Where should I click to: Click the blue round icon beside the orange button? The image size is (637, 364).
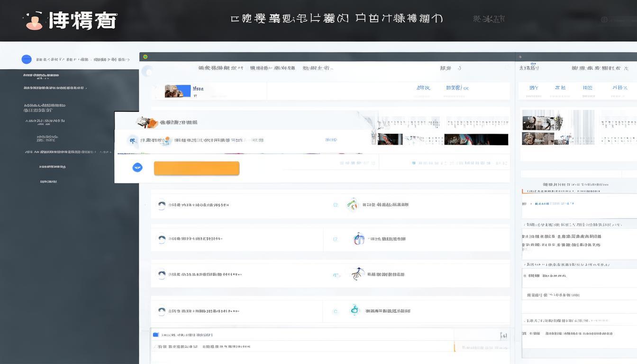[x=137, y=167]
